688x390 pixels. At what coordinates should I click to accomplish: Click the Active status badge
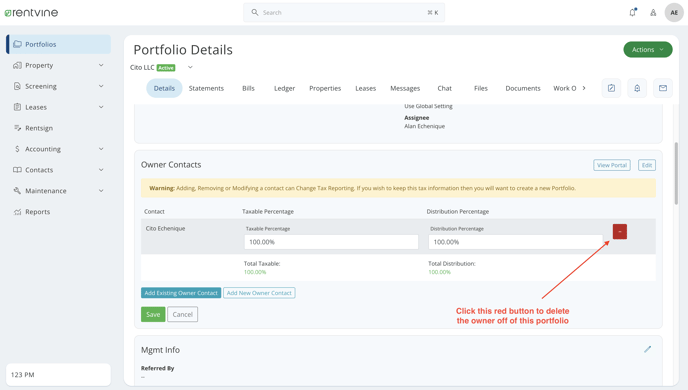coord(166,68)
